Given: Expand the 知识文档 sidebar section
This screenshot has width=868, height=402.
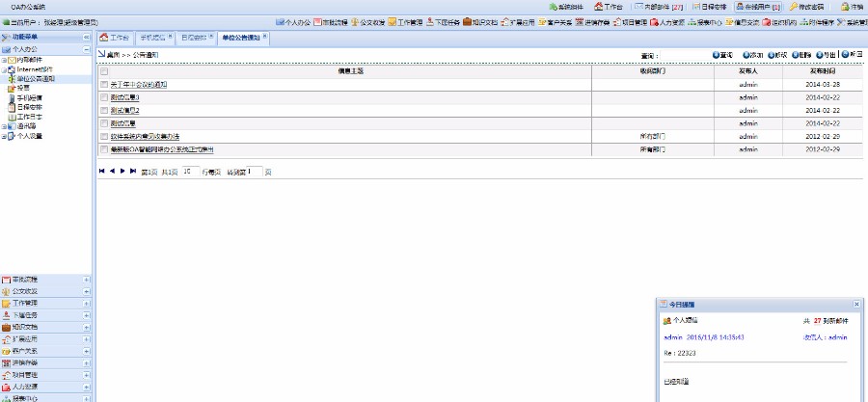Looking at the screenshot, I should pos(87,328).
